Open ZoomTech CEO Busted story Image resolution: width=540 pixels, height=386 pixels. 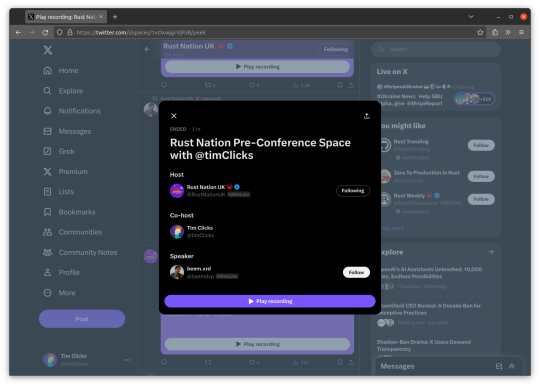[x=430, y=309]
